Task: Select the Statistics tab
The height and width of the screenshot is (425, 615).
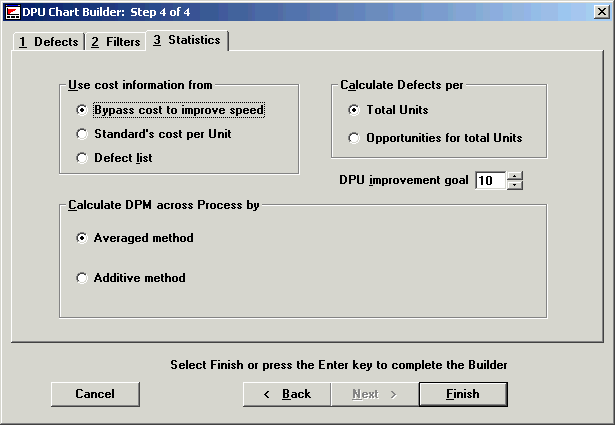Action: [x=187, y=40]
